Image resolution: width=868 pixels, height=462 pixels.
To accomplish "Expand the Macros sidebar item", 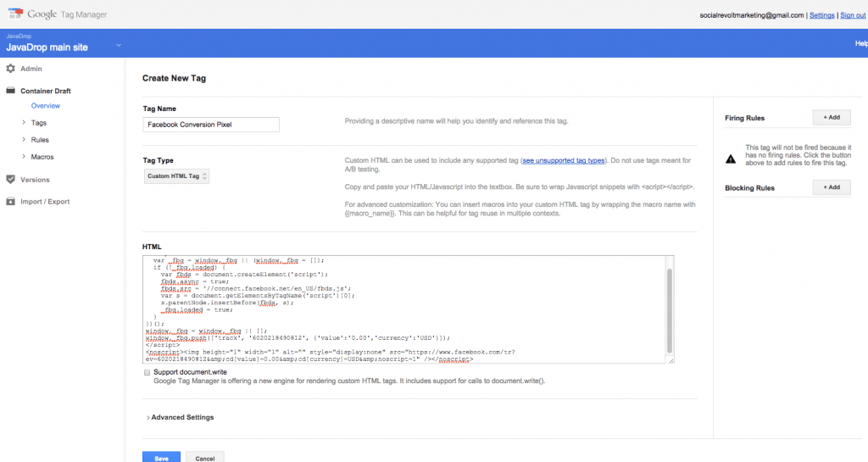I will click(x=23, y=157).
